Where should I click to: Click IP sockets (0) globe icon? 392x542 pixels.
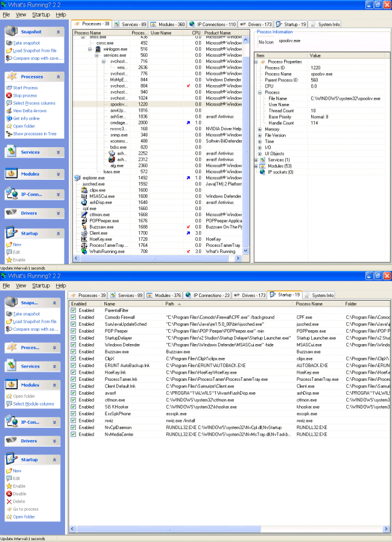click(262, 172)
